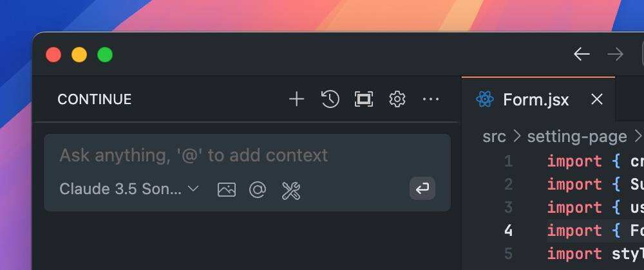This screenshot has width=644, height=270.
Task: Click the @ add context icon
Action: click(x=258, y=190)
